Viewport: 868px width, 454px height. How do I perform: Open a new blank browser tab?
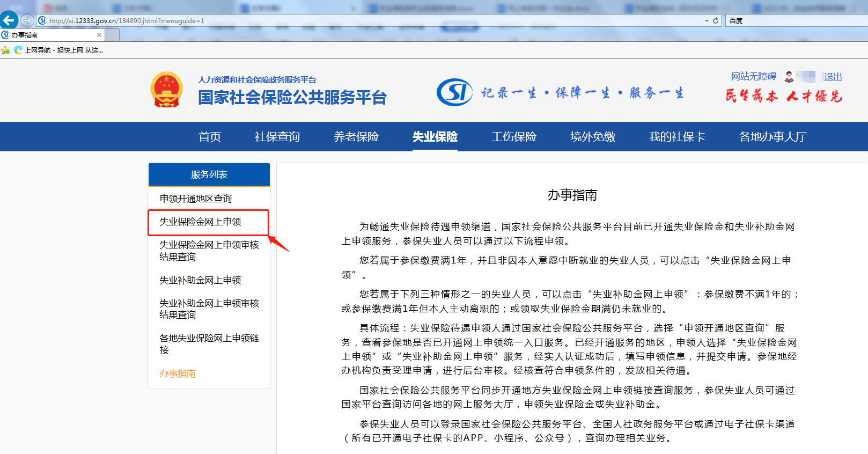coord(112,35)
